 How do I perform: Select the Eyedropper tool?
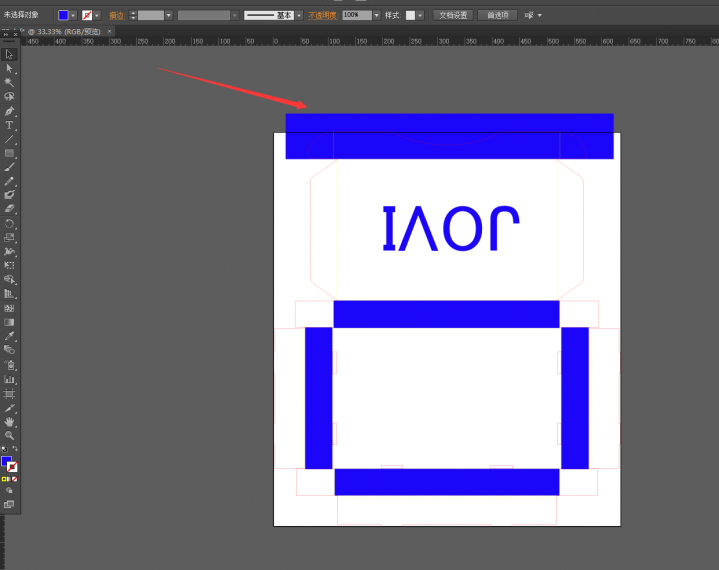coord(9,336)
